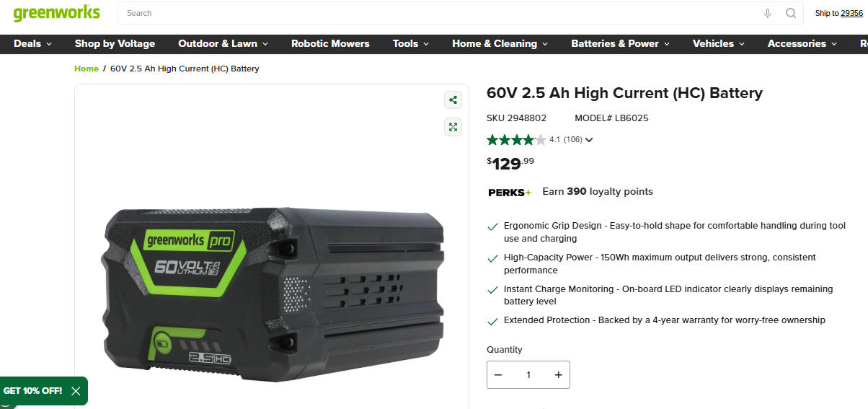Open Robotic Mowers menu item
868x409 pixels.
330,43
